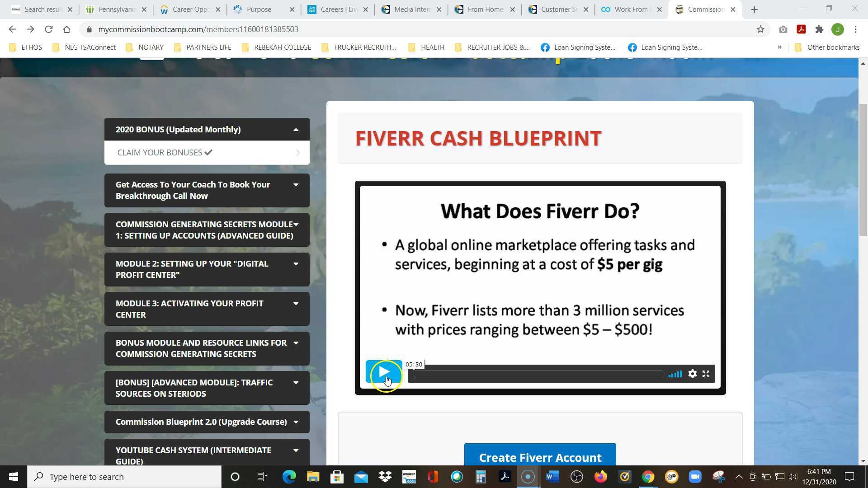The height and width of the screenshot is (488, 868).
Task: Open the video quality settings gear
Action: (693, 374)
